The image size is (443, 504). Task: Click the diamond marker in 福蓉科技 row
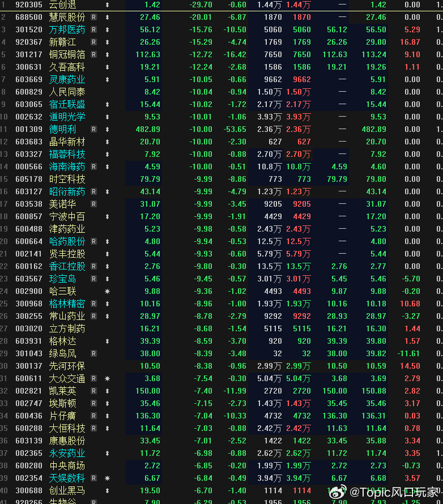[108, 155]
